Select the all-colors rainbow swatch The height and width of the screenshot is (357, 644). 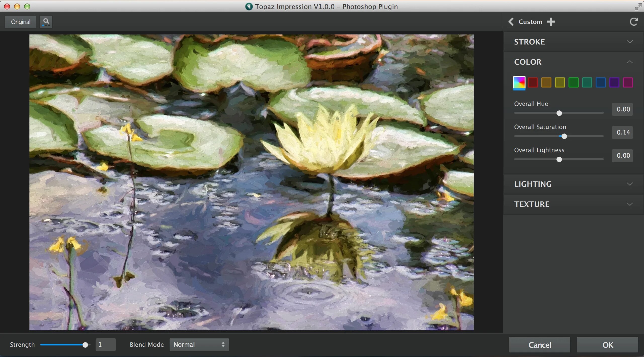[519, 82]
